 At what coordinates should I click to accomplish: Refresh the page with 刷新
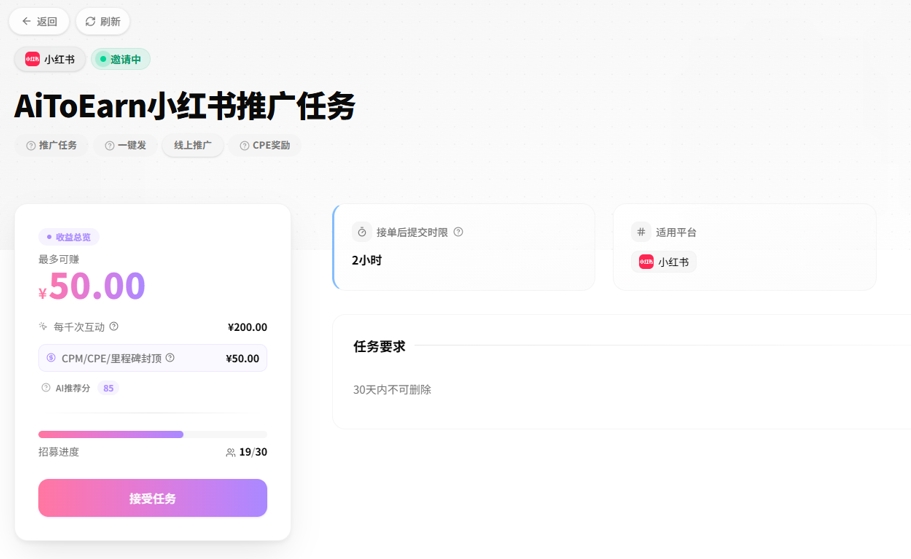(x=103, y=22)
